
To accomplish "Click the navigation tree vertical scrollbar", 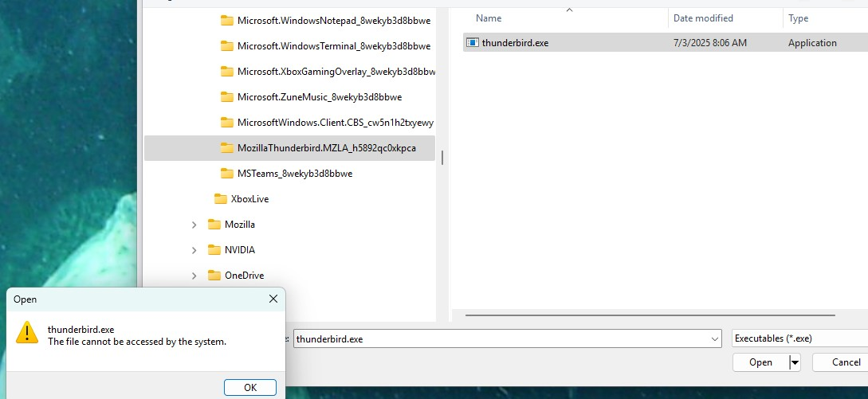I will 442,158.
